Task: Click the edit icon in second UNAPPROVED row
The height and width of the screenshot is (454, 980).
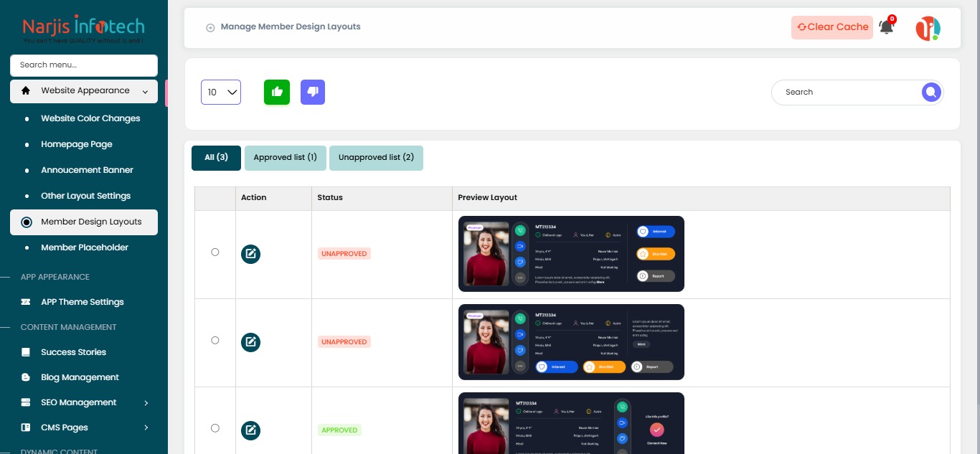Action: click(x=250, y=342)
